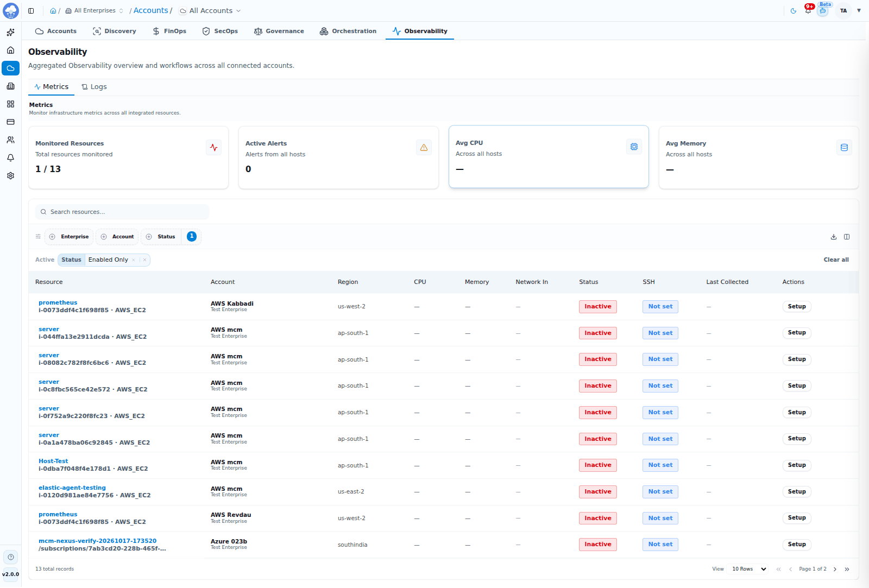Screen dimensions: 869x588
Task: Open the elastic-agent-testing resource link
Action: pos(72,488)
